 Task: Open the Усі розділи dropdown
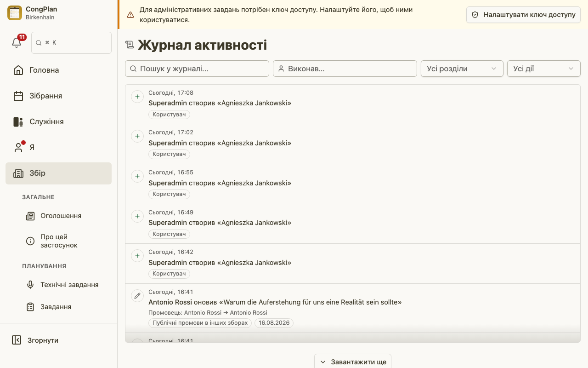tap(462, 69)
